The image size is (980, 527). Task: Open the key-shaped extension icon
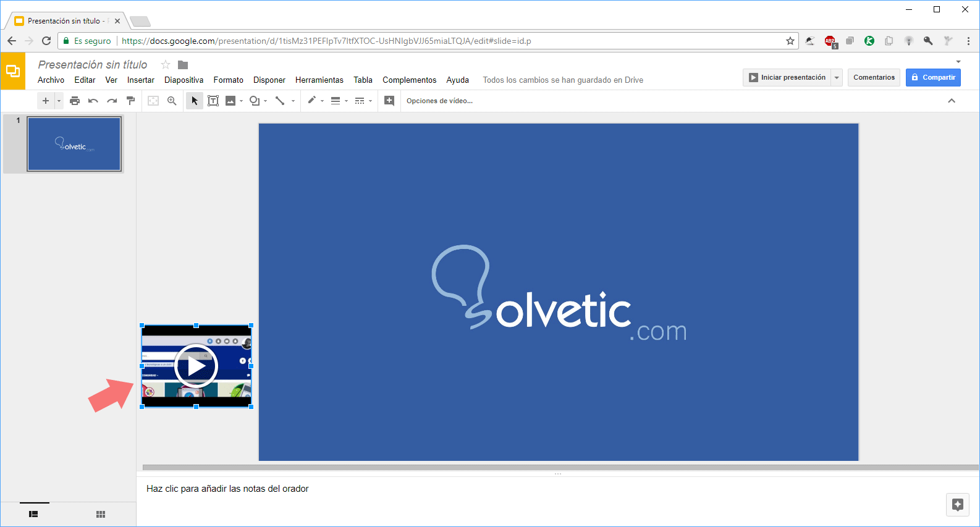928,41
